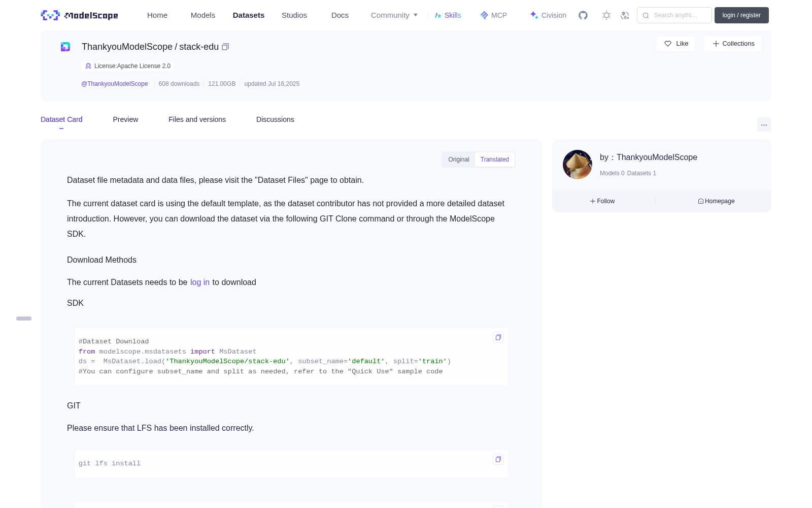Click the ThankyouModelScope profile avatar
The width and height of the screenshot is (812, 508).
pyautogui.click(x=578, y=165)
